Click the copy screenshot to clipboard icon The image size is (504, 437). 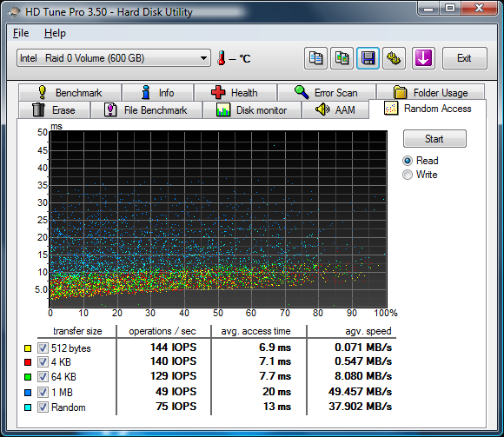342,58
